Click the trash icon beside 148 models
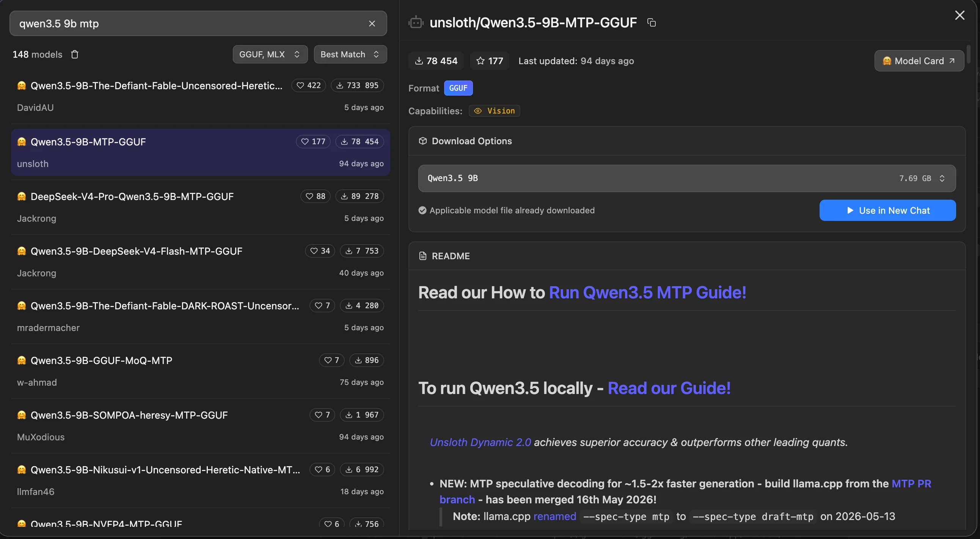Image resolution: width=980 pixels, height=539 pixels. pyautogui.click(x=75, y=54)
